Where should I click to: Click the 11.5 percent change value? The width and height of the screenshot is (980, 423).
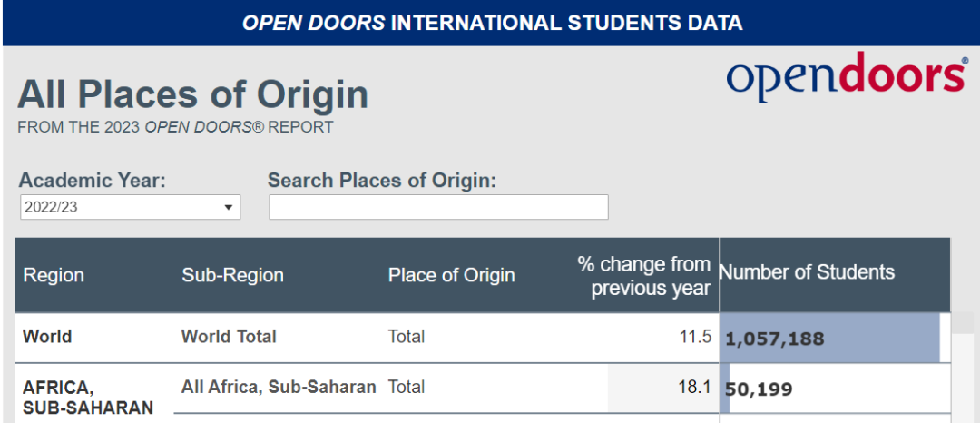tap(696, 337)
